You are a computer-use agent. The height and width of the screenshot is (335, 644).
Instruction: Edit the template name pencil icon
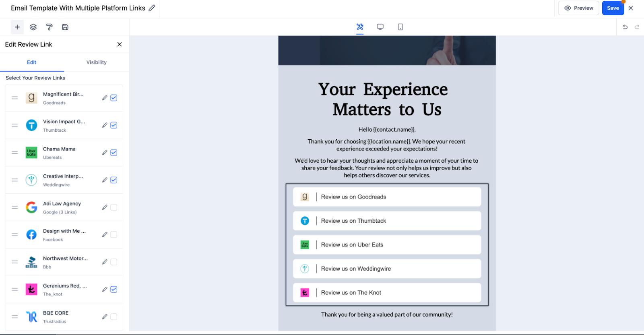pos(152,8)
